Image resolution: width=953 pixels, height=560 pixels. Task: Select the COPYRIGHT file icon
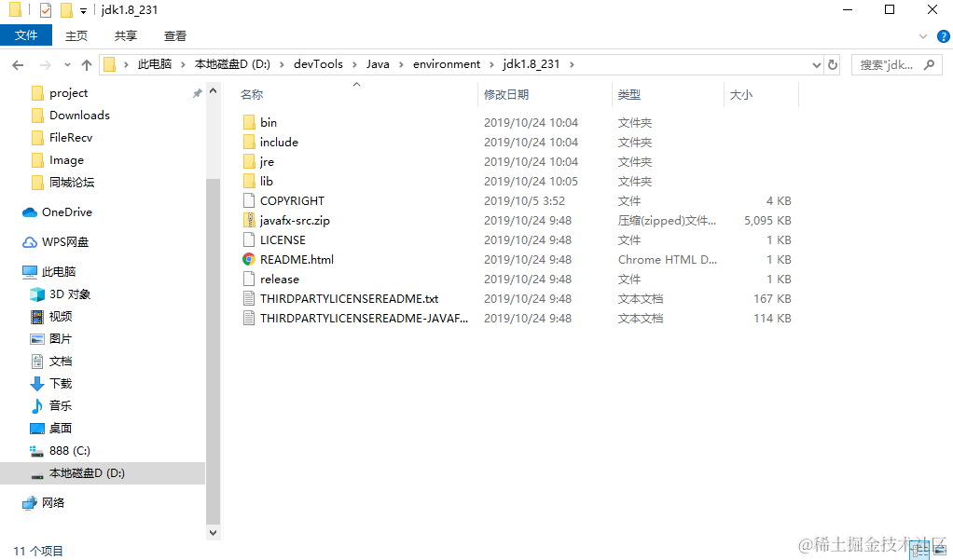click(249, 200)
